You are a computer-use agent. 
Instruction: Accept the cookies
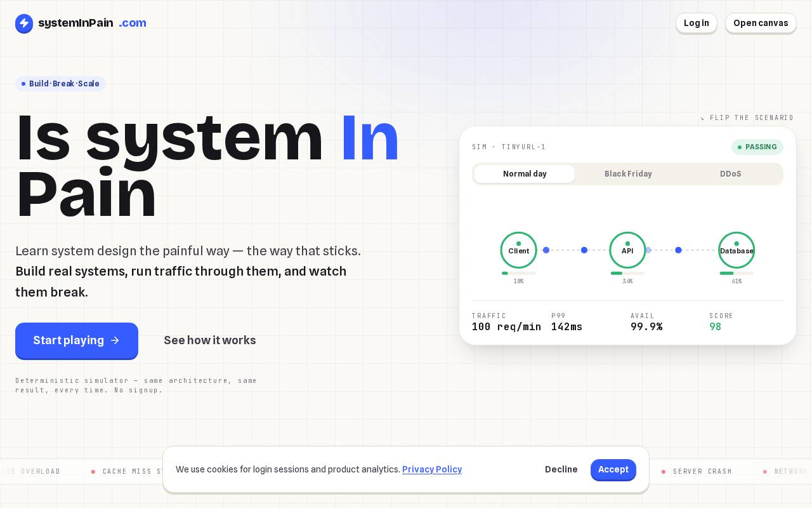point(613,470)
